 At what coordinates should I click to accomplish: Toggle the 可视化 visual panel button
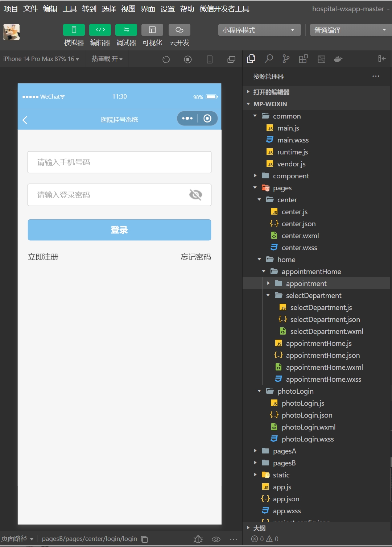click(x=152, y=30)
